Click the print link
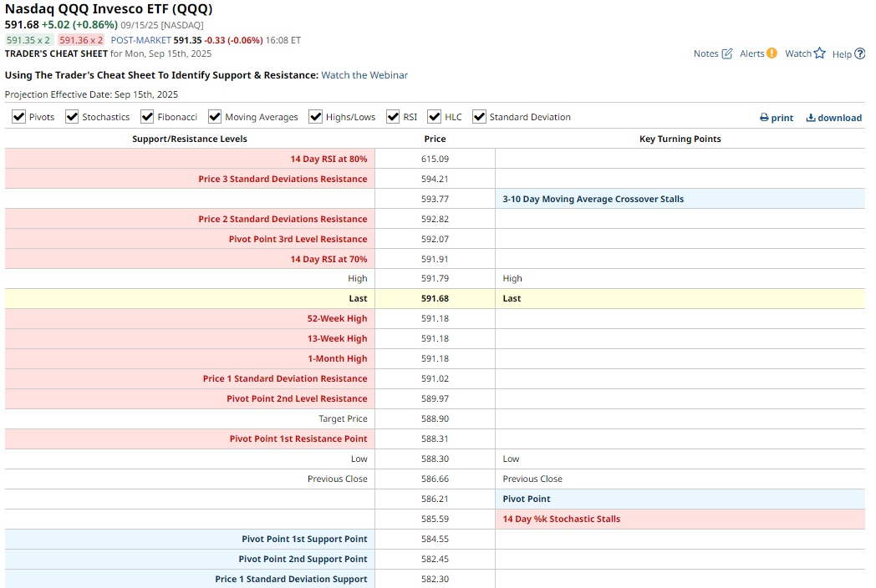 [782, 118]
